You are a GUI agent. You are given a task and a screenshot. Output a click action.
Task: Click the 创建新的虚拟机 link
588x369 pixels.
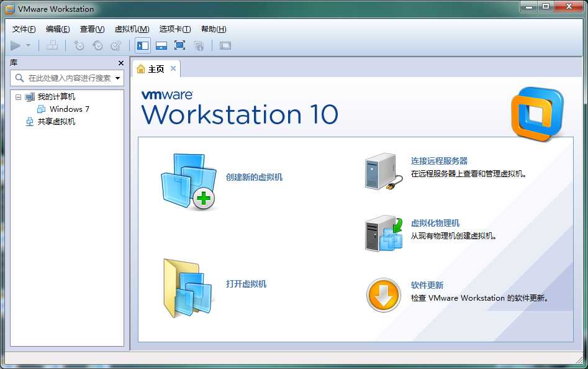(254, 177)
